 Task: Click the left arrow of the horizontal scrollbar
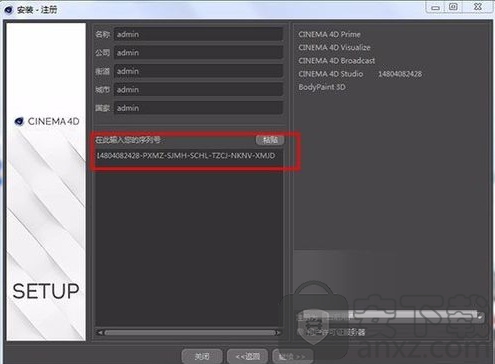100,332
